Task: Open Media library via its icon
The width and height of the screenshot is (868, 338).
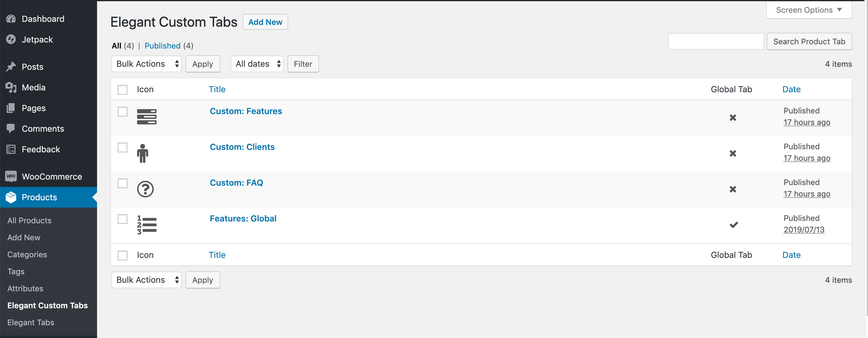Action: (11, 87)
